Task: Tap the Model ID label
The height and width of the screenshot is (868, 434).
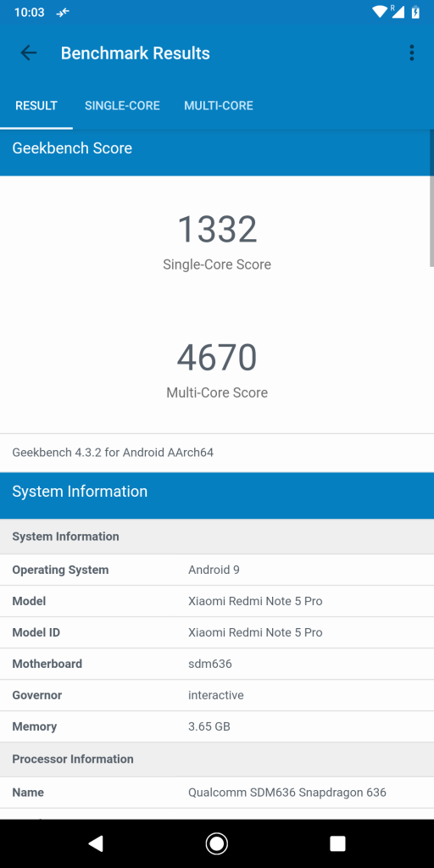Action: [x=36, y=632]
